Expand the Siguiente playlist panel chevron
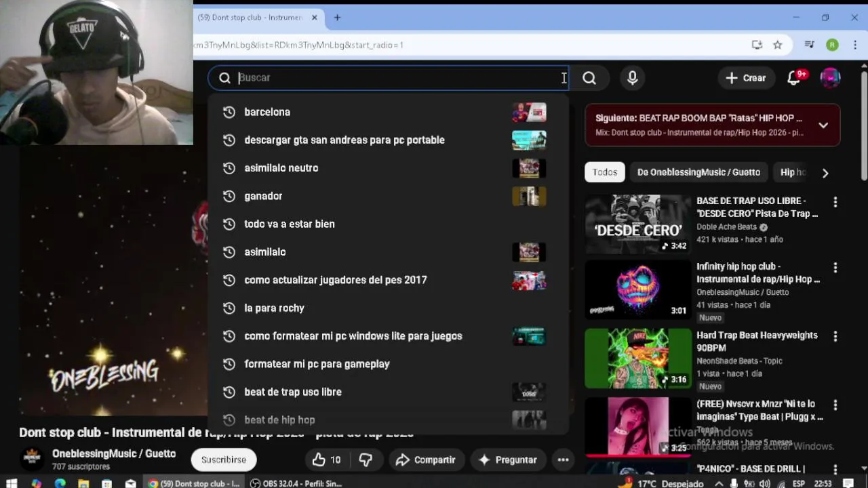This screenshot has width=868, height=488. coord(823,125)
